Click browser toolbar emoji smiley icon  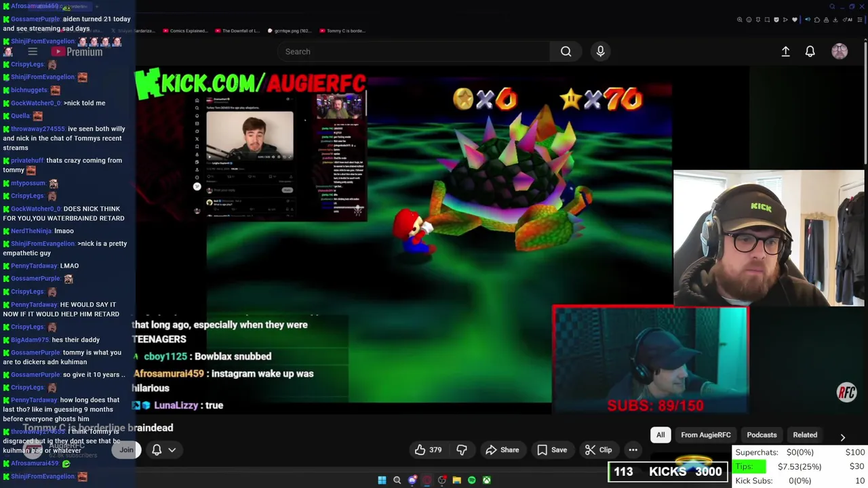[749, 20]
